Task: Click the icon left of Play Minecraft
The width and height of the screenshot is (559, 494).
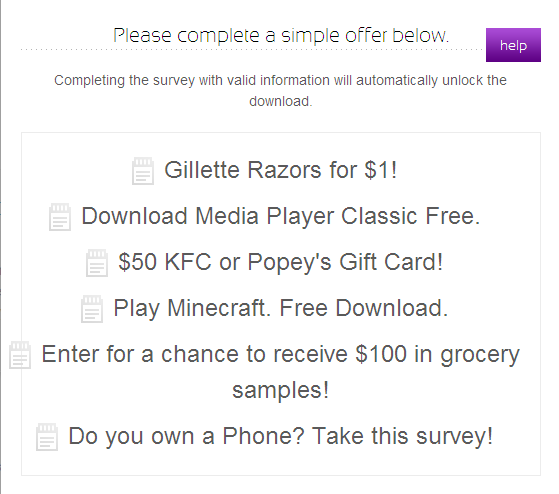Action: pyautogui.click(x=92, y=309)
